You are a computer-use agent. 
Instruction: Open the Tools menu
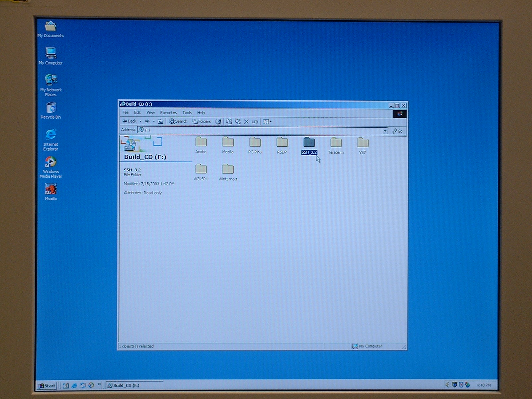click(x=187, y=113)
